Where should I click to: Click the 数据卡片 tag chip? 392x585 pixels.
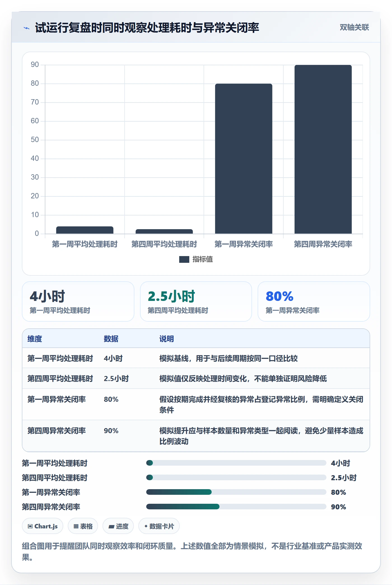click(159, 526)
